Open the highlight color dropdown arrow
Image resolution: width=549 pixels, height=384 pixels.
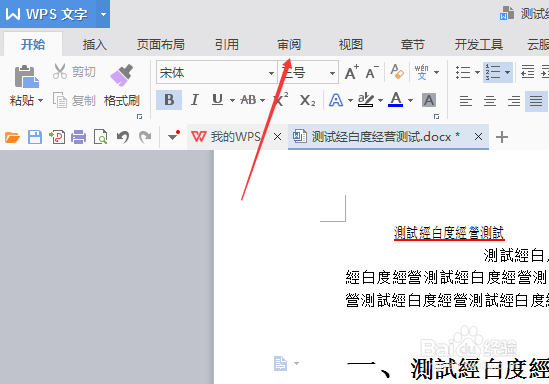pos(380,101)
